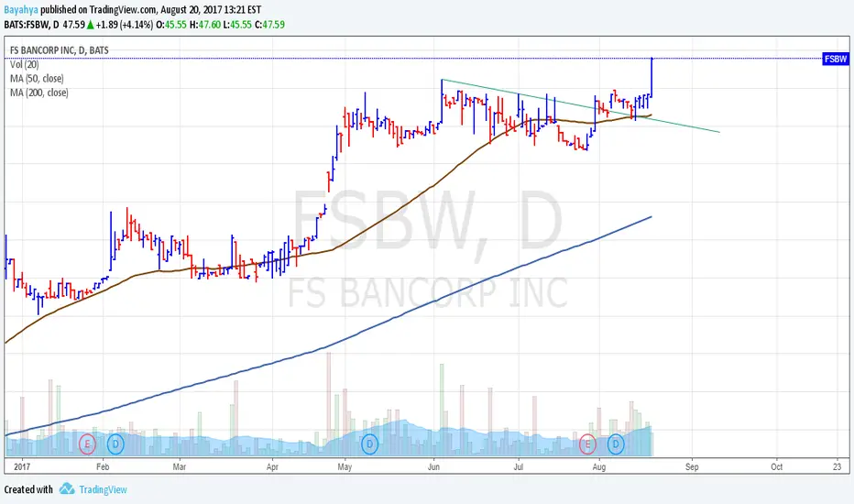Image resolution: width=854 pixels, height=504 pixels.
Task: Click the +1.89 (+4.14%) change text
Action: (x=125, y=25)
